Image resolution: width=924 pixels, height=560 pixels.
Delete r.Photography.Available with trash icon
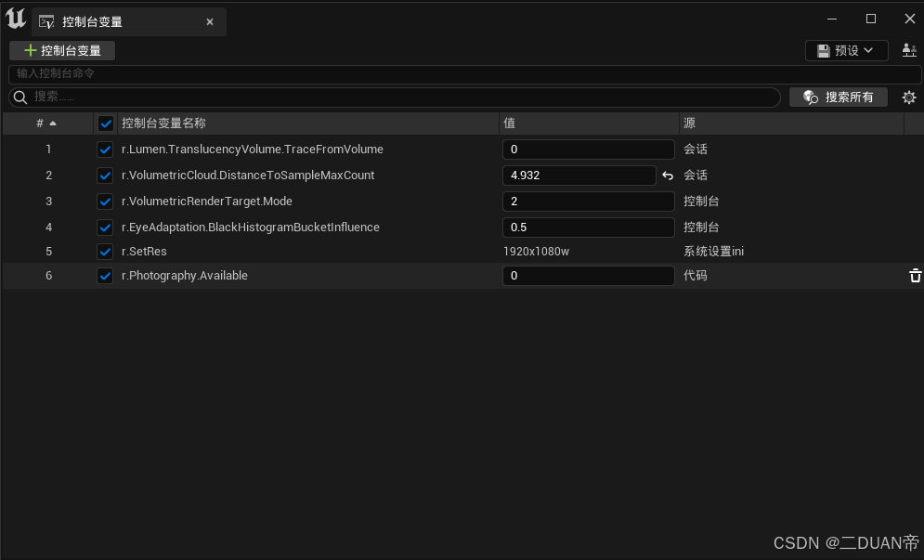click(x=915, y=275)
